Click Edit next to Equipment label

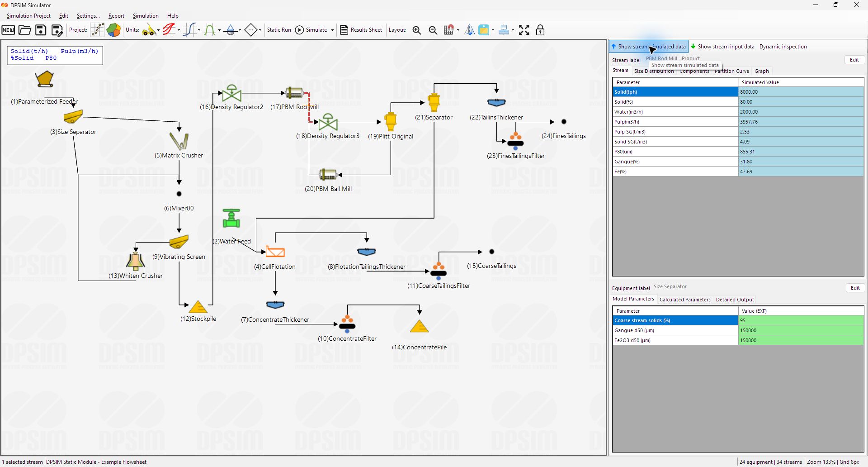tap(855, 288)
